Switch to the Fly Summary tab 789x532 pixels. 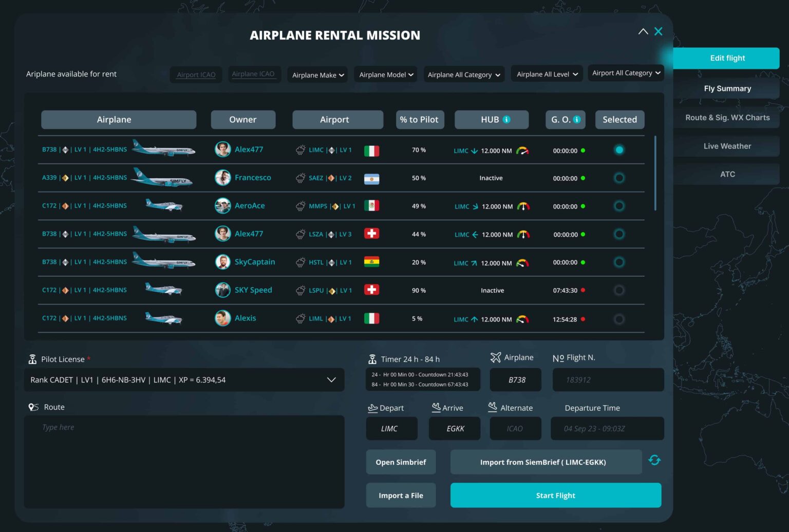[x=727, y=88]
